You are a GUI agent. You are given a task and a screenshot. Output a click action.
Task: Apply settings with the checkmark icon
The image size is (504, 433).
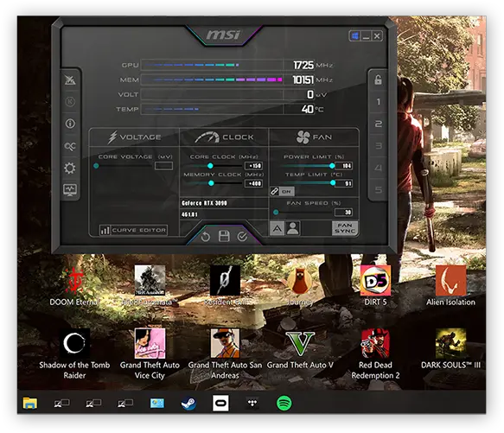pyautogui.click(x=242, y=237)
